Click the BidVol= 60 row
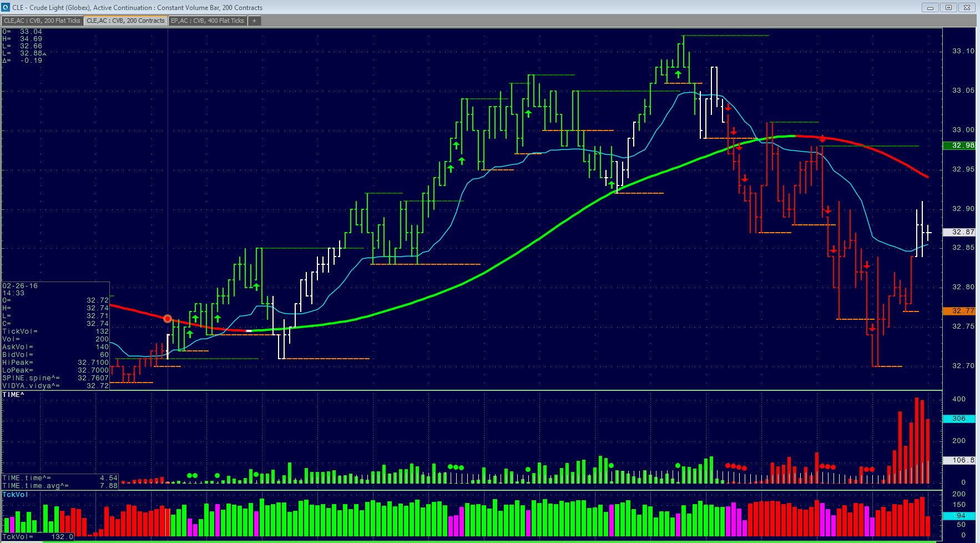This screenshot has height=543, width=980. (x=55, y=355)
